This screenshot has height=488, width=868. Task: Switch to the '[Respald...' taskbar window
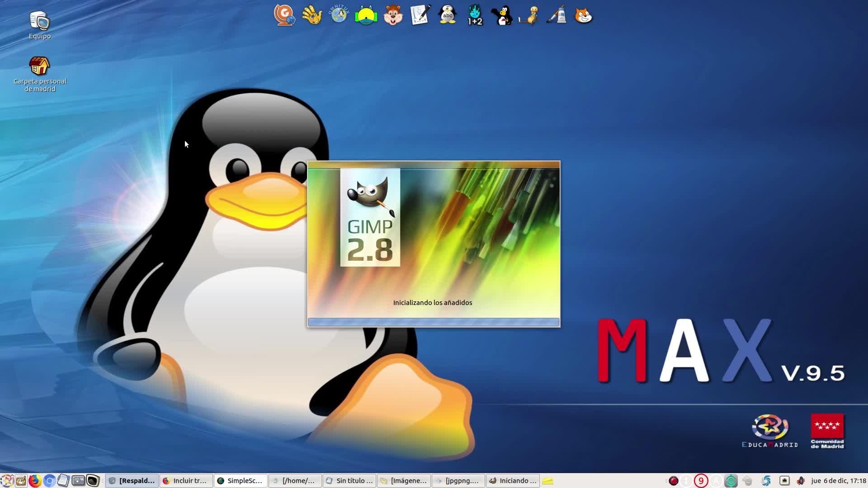[x=132, y=481]
